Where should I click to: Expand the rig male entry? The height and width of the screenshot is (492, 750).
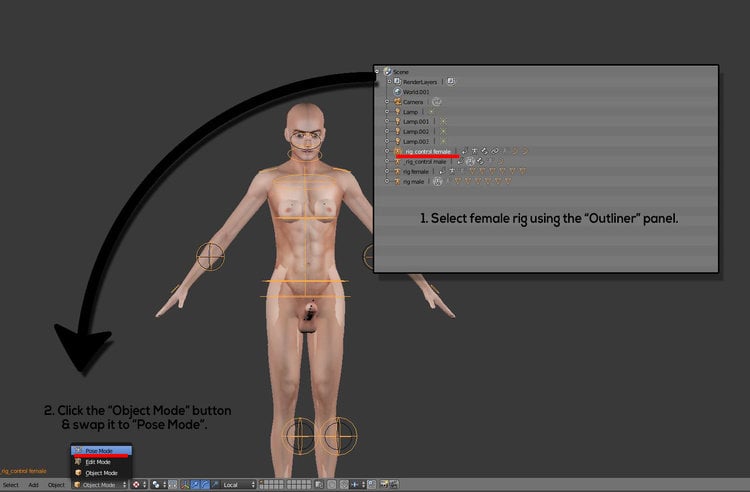[387, 181]
